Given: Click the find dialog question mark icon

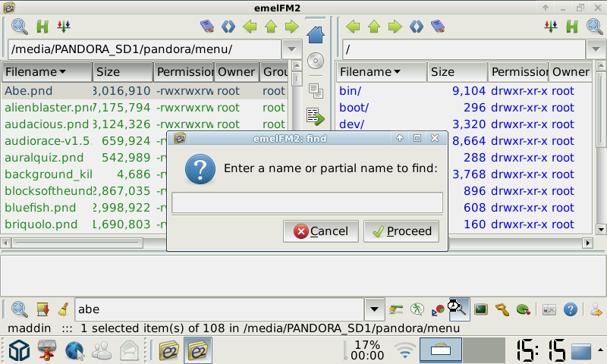Looking at the screenshot, I should [200, 169].
